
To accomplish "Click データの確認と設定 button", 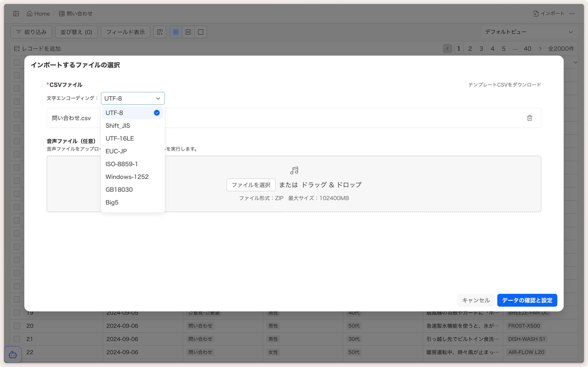I will 527,300.
